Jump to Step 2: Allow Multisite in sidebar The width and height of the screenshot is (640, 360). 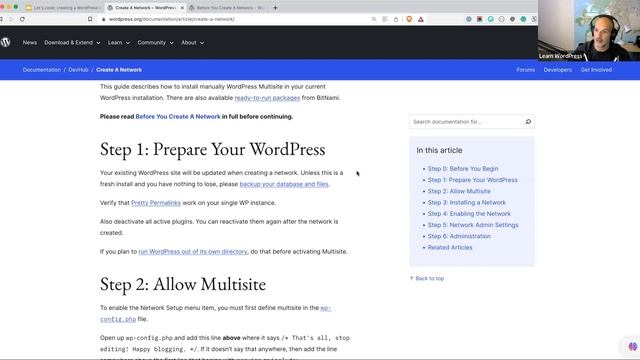459,191
